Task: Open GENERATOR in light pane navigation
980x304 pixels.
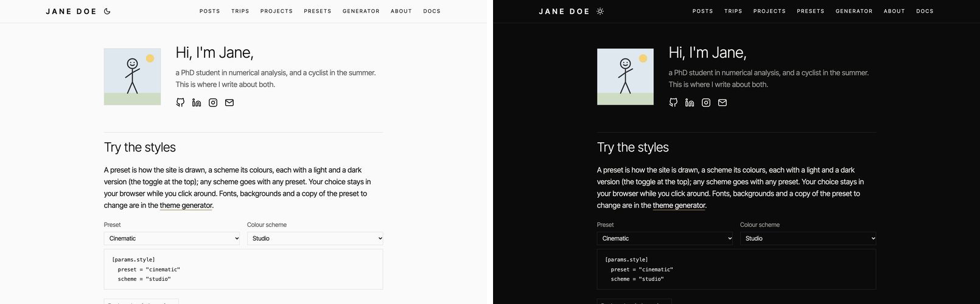Action: click(x=361, y=11)
